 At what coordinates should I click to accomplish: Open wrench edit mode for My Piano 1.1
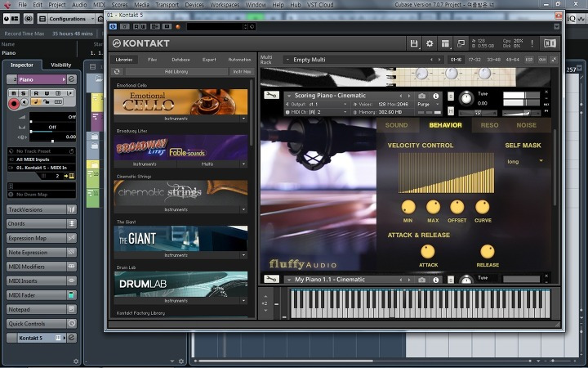271,279
